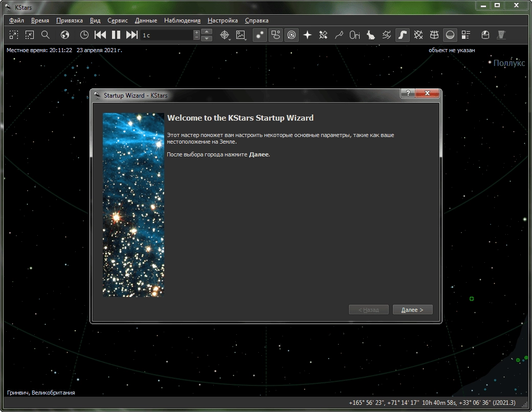Toggle the Milky Way display icon
532x412 pixels.
pos(403,35)
